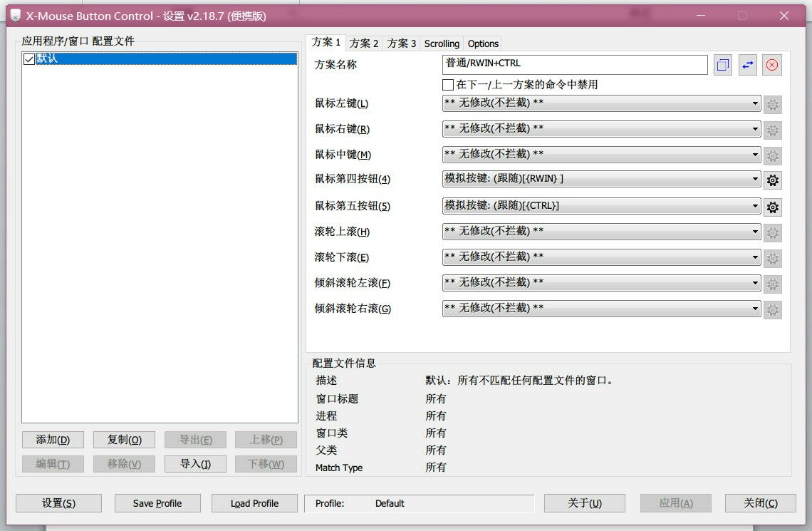812x531 pixels.
Task: Open the Scrolling tab
Action: pyautogui.click(x=441, y=43)
